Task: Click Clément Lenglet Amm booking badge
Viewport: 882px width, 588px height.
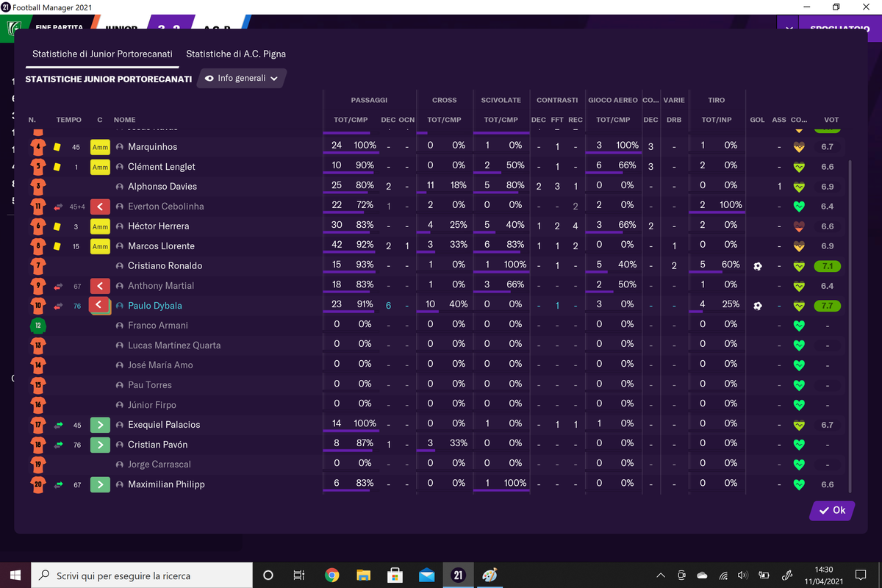Action: (100, 167)
